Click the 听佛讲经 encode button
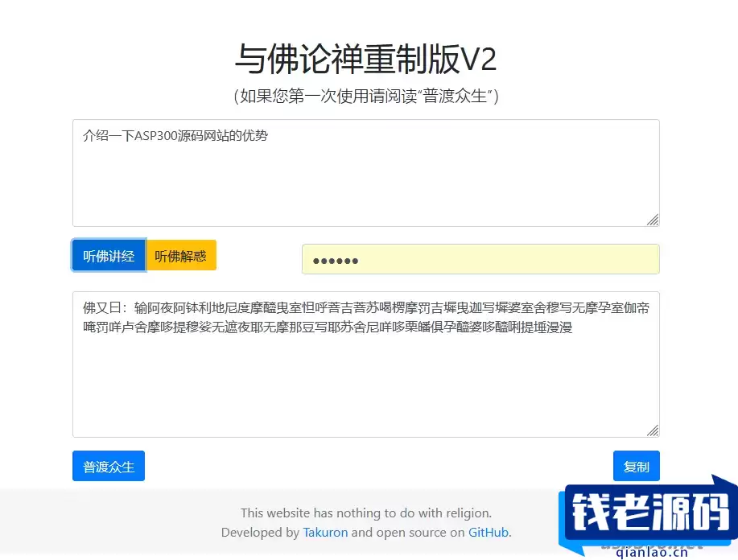Image resolution: width=738 pixels, height=560 pixels. 109,256
